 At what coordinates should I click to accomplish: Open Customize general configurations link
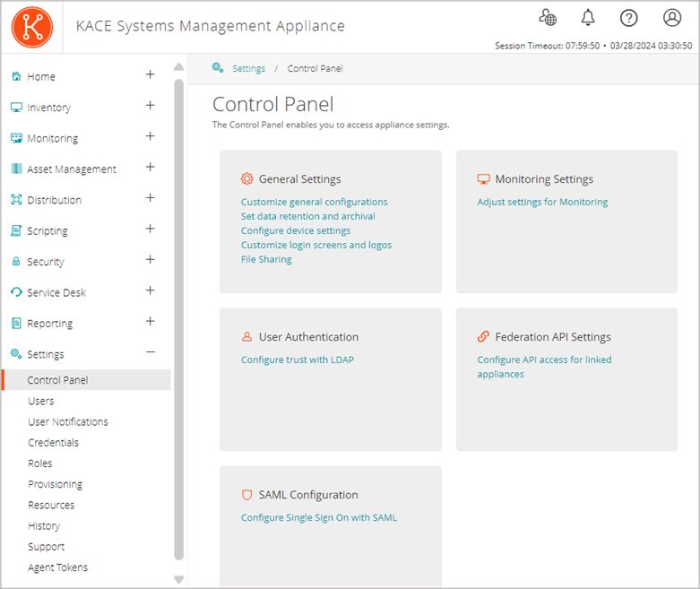point(314,203)
